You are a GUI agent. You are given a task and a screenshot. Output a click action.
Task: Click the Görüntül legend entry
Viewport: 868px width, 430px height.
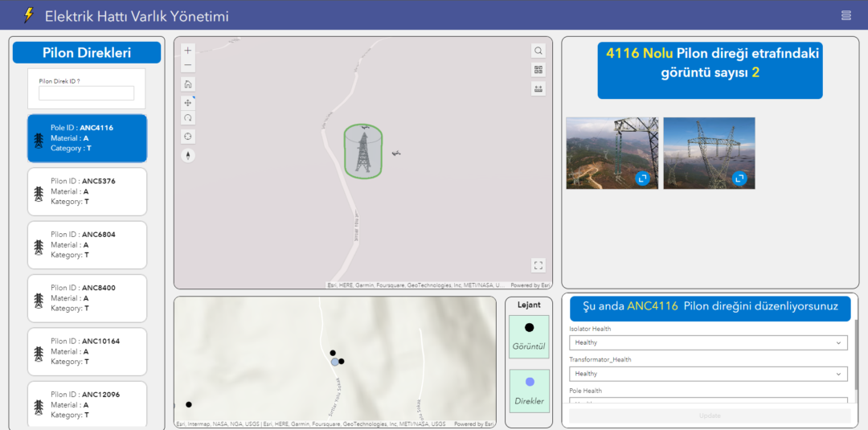pos(529,336)
